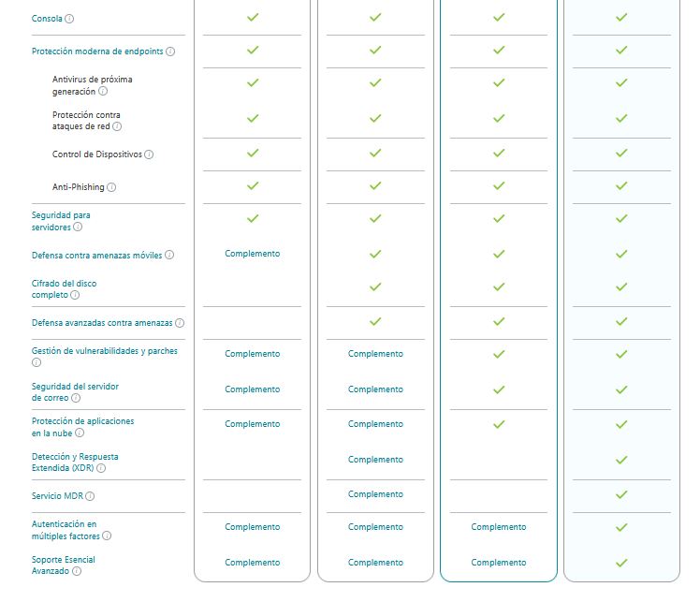Open info tooltip for Protección moderna de endpoints

click(x=170, y=51)
